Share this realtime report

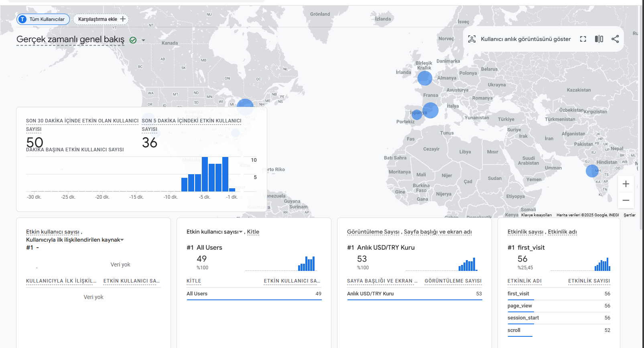(615, 39)
